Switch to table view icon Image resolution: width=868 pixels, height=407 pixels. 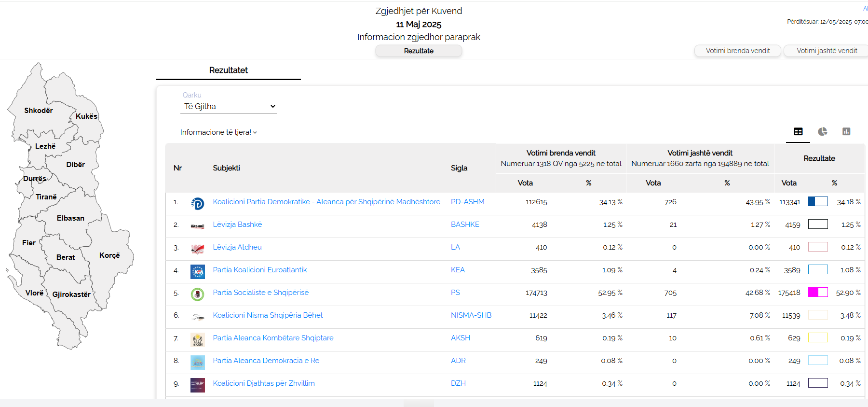coord(798,131)
